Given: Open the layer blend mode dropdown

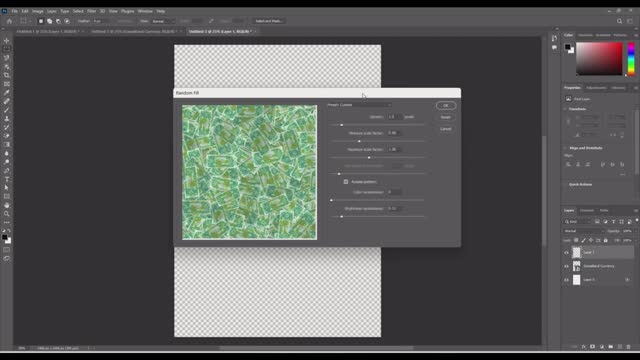Looking at the screenshot, I should tap(583, 231).
